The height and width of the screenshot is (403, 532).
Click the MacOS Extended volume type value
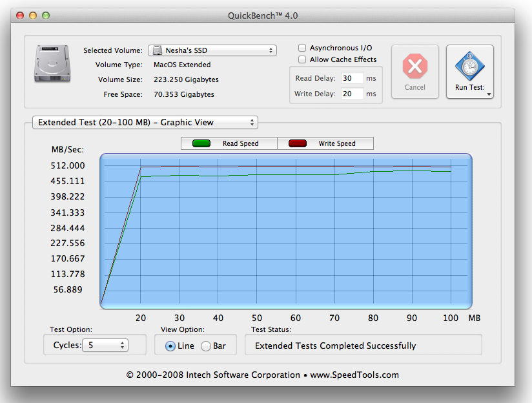point(182,65)
